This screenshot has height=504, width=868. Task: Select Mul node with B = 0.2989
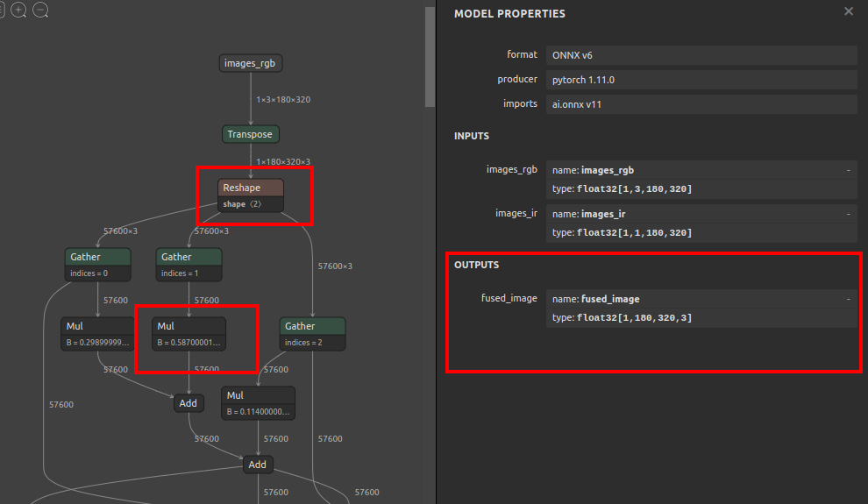coord(97,334)
